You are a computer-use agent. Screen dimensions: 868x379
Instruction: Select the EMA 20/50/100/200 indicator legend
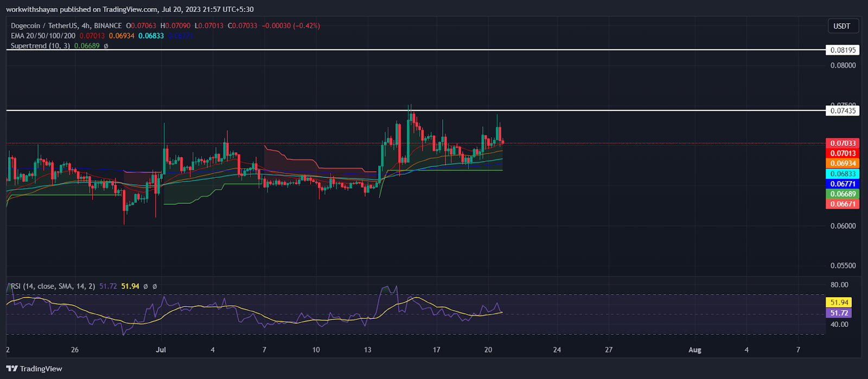pyautogui.click(x=43, y=36)
